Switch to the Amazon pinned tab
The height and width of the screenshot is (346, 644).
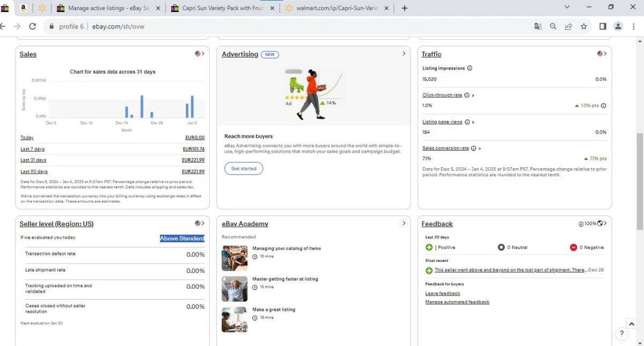24,8
